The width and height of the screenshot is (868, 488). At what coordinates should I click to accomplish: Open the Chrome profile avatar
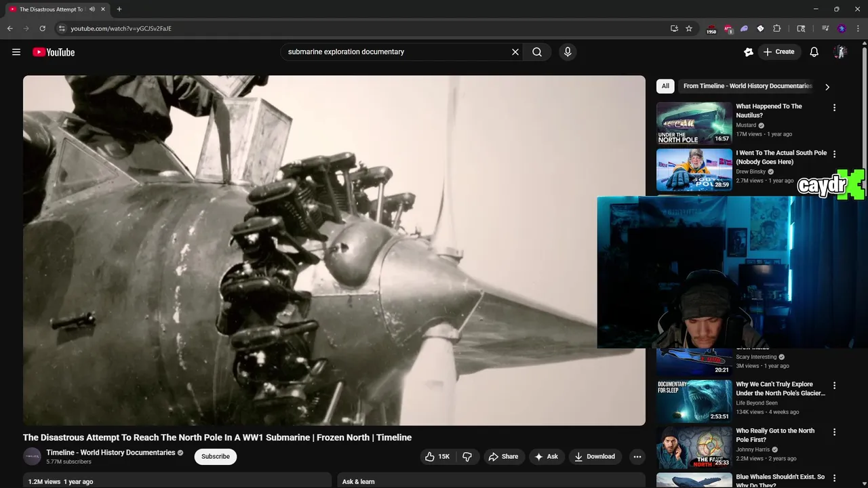[x=842, y=28]
